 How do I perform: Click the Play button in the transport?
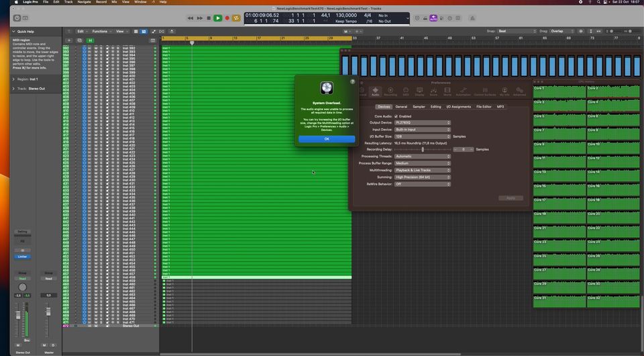[217, 18]
